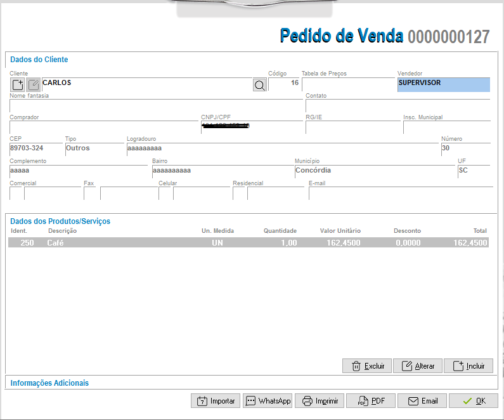Expand the Informações Adicionais section
504x420 pixels.
coord(49,383)
